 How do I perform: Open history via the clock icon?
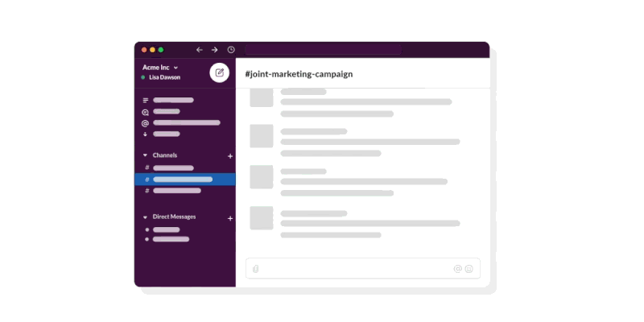231,50
